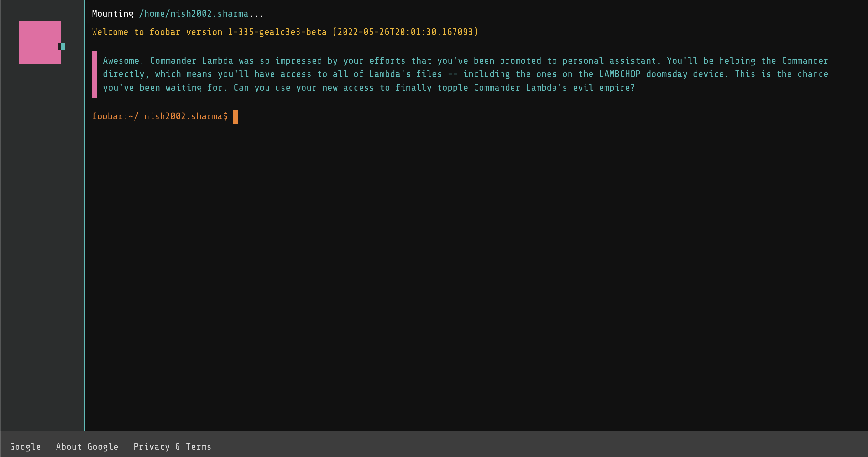Open the Google footer link
Screen dimensions: 868x457
(25, 446)
